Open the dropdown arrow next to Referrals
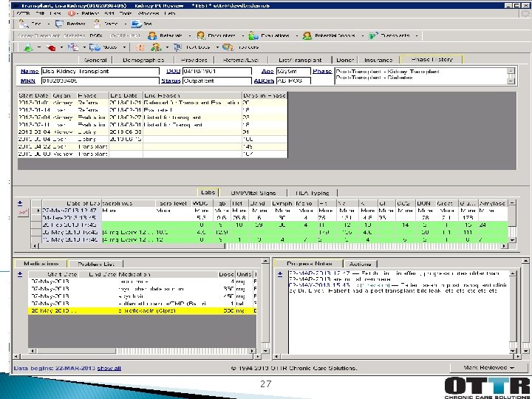 [x=189, y=35]
